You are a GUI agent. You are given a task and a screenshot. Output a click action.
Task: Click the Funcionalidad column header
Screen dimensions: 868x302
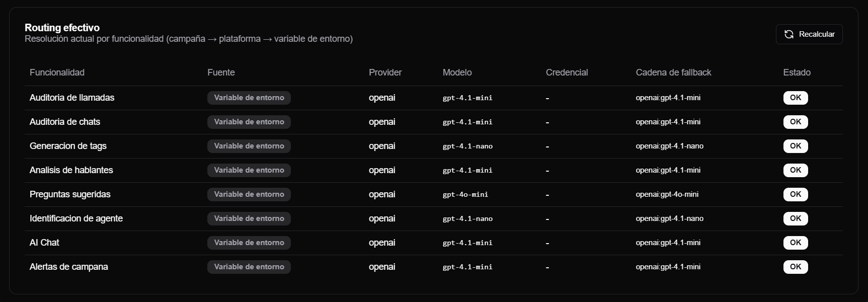pyautogui.click(x=57, y=72)
